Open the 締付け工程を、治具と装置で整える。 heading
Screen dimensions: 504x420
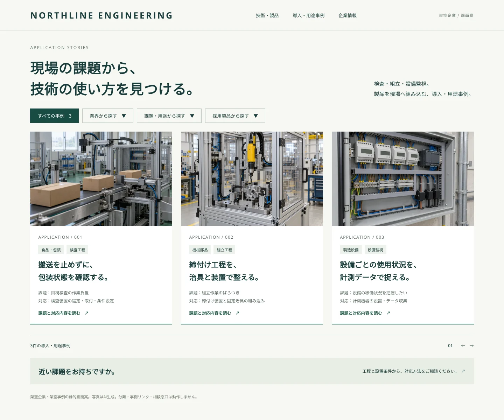[225, 271]
